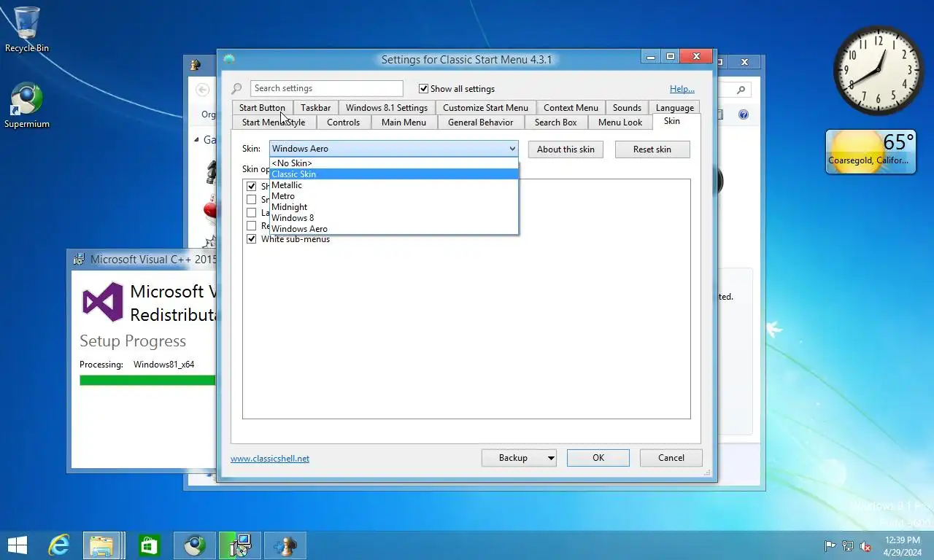Click the Visual Studio logo in the installer
Viewport: 934px width, 560px height.
pos(102,301)
